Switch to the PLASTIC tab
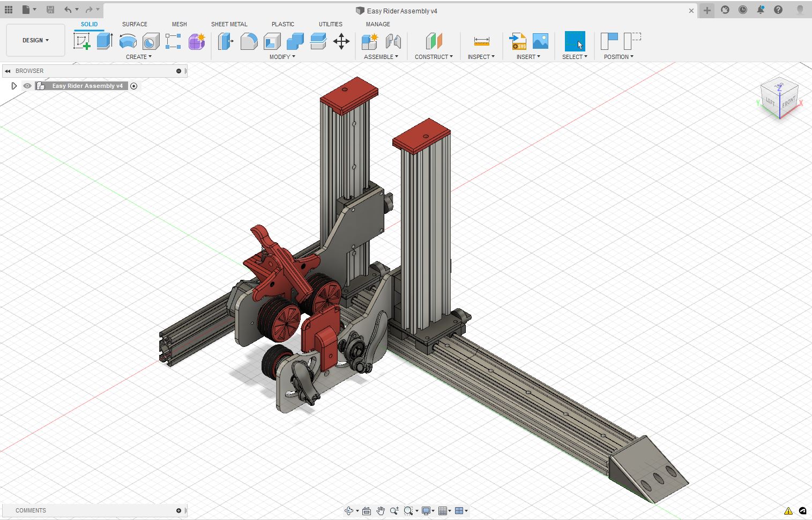Viewport: 812px width, 520px height. [x=282, y=24]
